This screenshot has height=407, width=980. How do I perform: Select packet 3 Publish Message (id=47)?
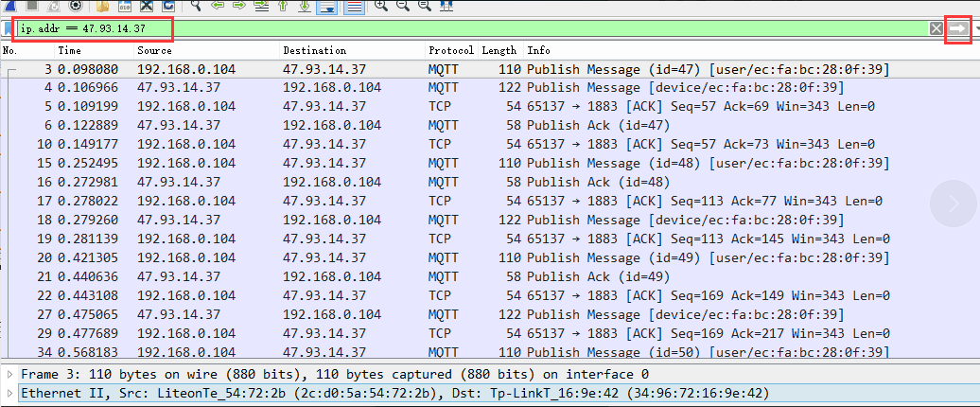[x=490, y=69]
